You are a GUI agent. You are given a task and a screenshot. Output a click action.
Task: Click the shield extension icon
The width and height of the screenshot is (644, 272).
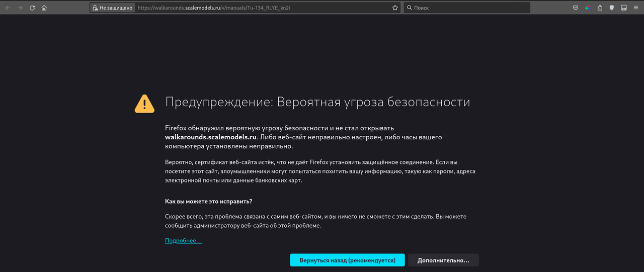point(612,8)
